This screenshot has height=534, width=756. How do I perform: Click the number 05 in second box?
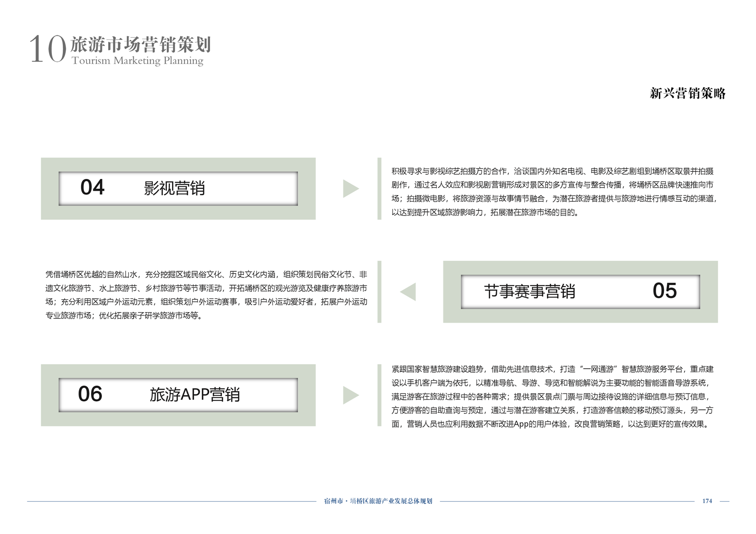665,291
